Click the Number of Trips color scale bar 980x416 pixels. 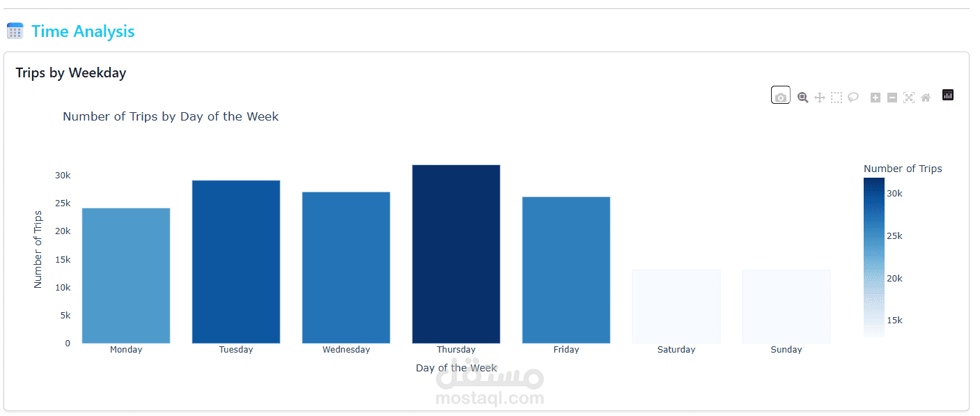tap(874, 258)
